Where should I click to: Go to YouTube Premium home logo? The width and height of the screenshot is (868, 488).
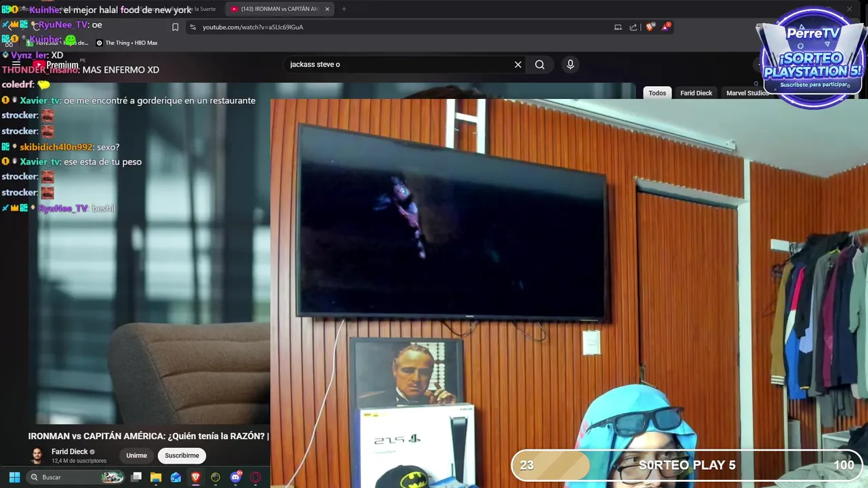(x=56, y=65)
